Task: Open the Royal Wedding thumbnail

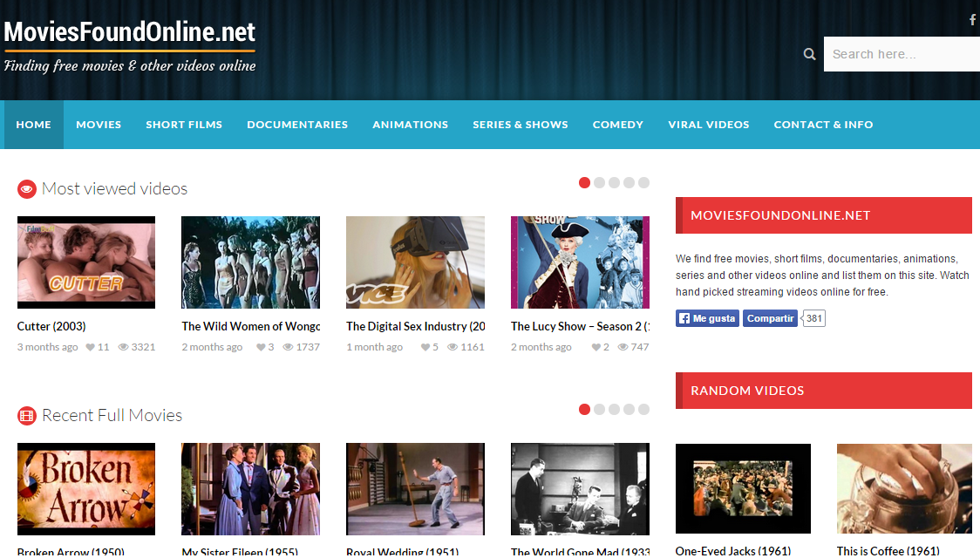Action: pos(416,489)
